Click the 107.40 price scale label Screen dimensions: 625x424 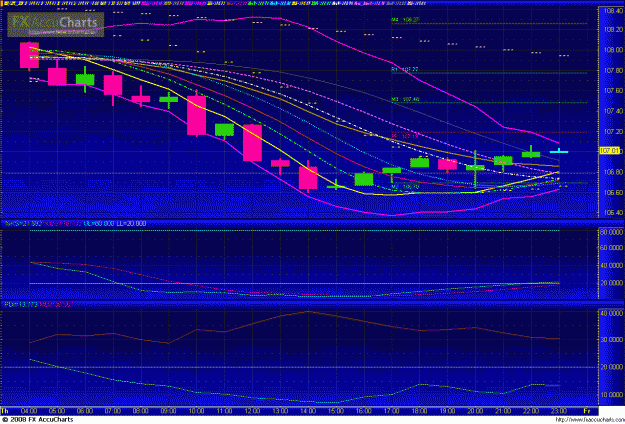click(x=613, y=111)
